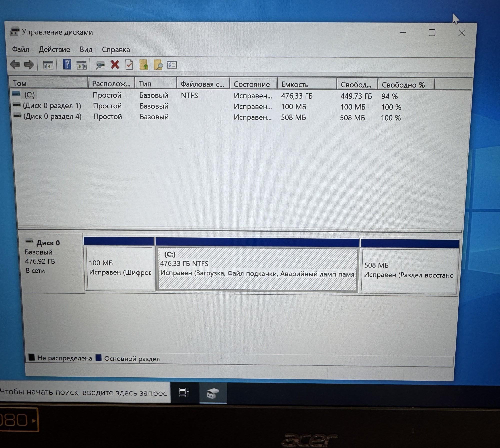500x448 pixels.
Task: Sort by the Файловая с... column header
Action: pyautogui.click(x=203, y=84)
